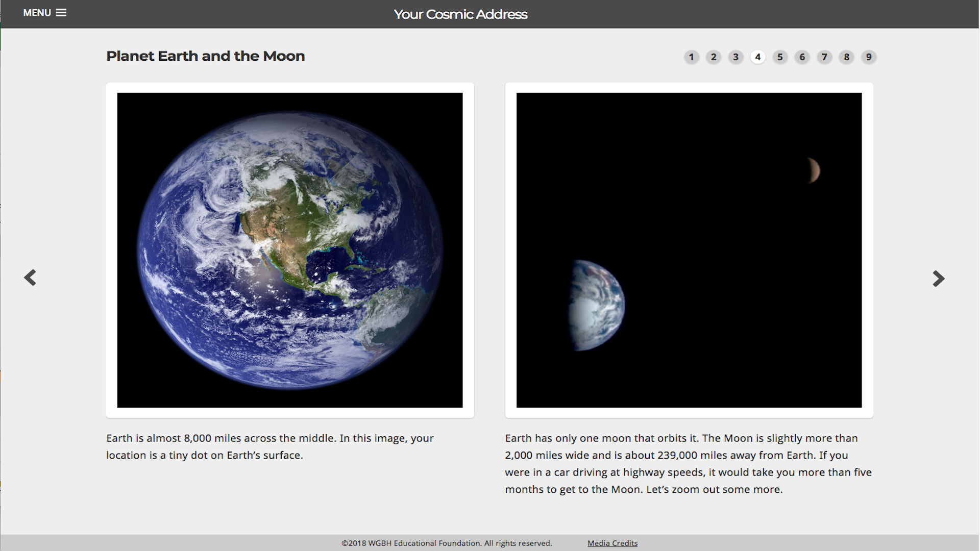Click the Earth photograph on the left
Screen dimensions: 980x551
point(289,250)
